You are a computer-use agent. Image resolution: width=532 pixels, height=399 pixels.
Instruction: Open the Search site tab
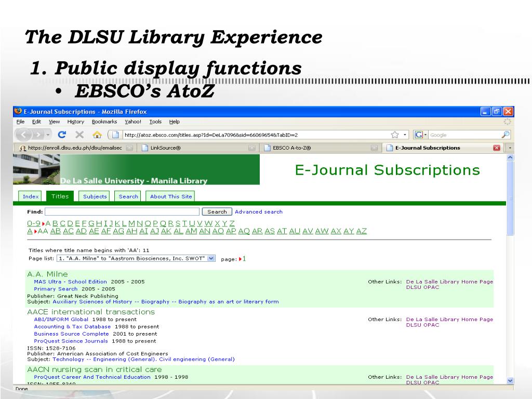(128, 196)
